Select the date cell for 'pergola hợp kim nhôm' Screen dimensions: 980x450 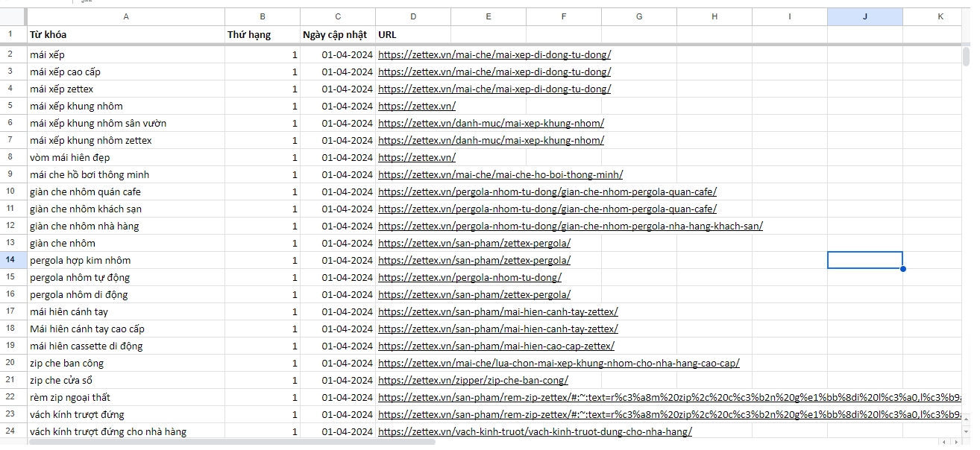point(338,260)
